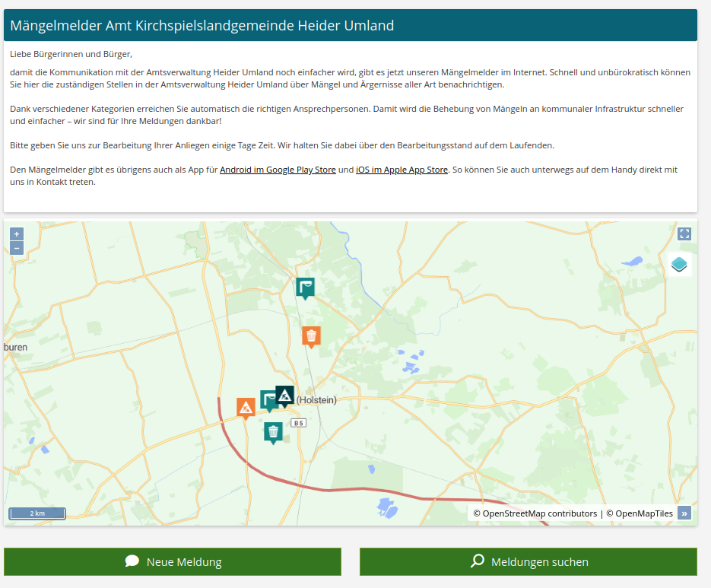Click the orange trash bin marker

(310, 335)
